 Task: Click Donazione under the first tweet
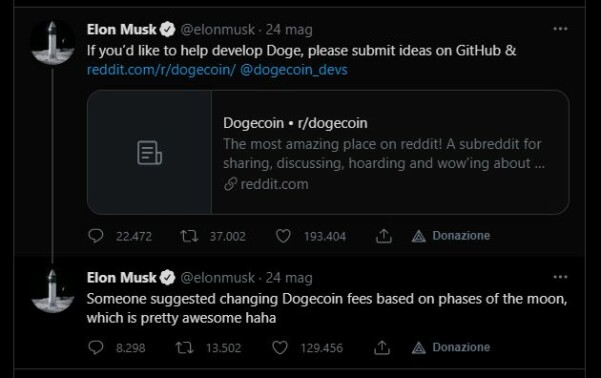[451, 236]
